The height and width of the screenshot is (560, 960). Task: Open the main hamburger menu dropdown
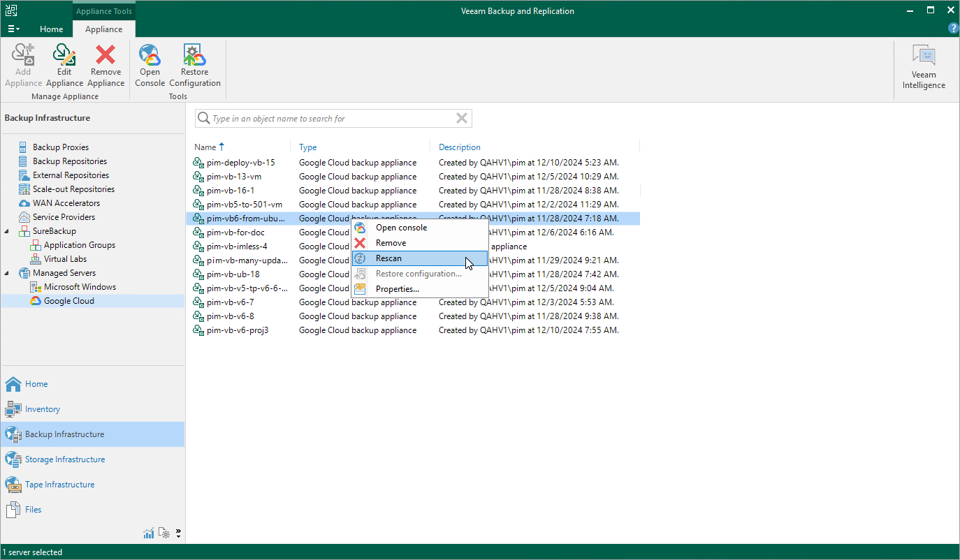[13, 29]
